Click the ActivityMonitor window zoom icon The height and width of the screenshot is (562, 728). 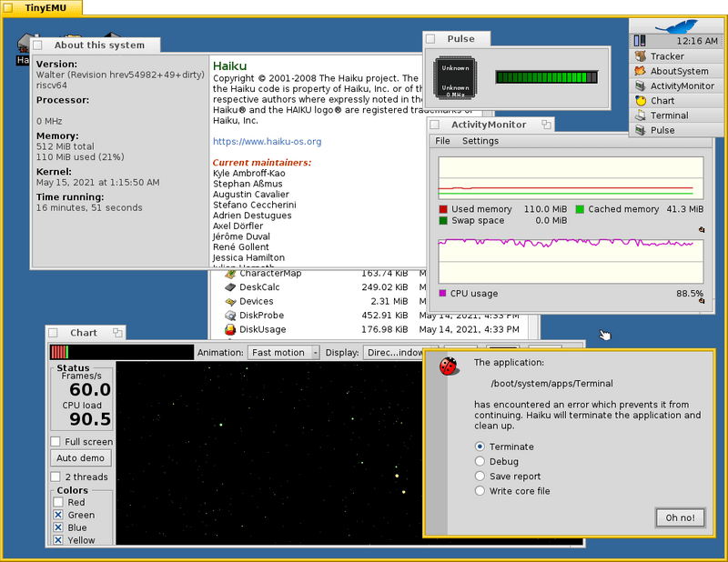547,125
